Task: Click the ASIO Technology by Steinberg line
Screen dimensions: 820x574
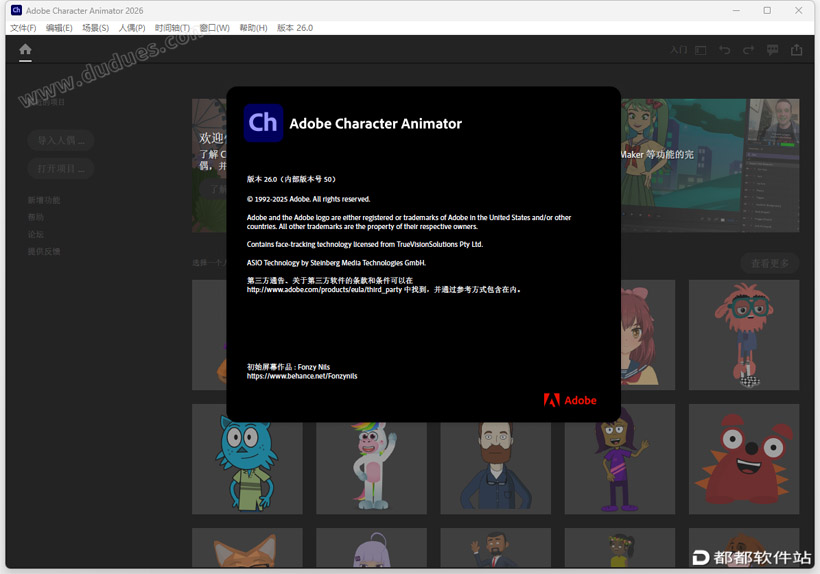Action: (336, 263)
